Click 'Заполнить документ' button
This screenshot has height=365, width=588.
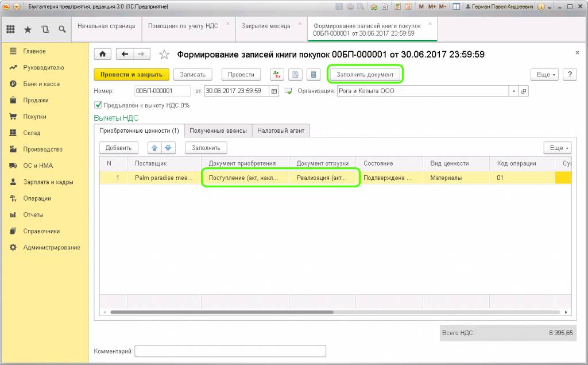click(x=365, y=74)
